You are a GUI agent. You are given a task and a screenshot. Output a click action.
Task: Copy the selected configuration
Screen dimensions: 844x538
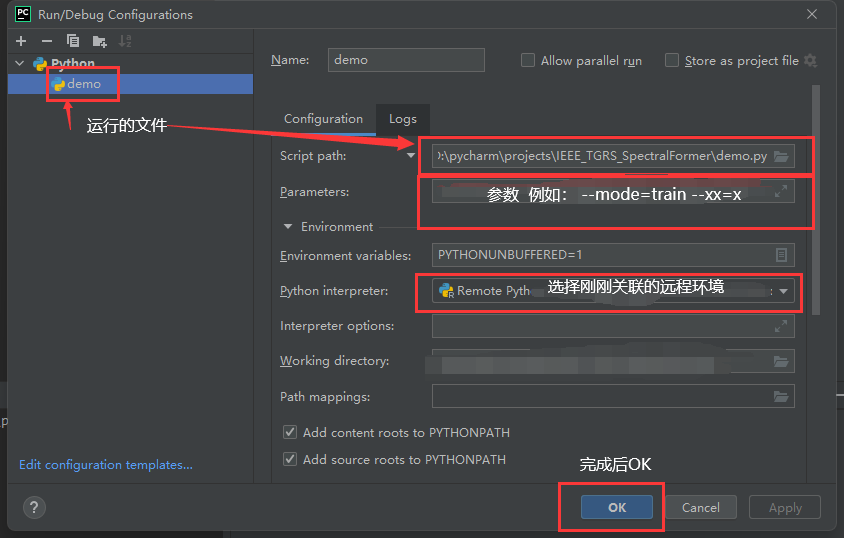point(73,41)
